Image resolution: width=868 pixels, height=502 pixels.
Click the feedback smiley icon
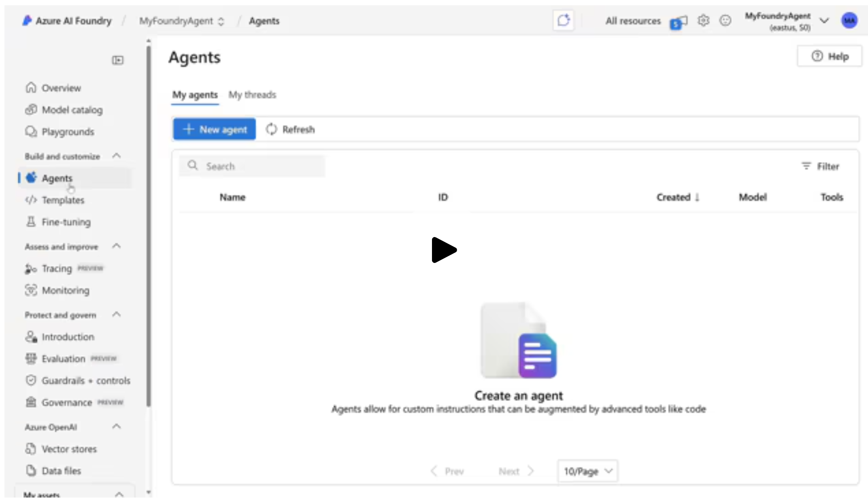tap(725, 20)
